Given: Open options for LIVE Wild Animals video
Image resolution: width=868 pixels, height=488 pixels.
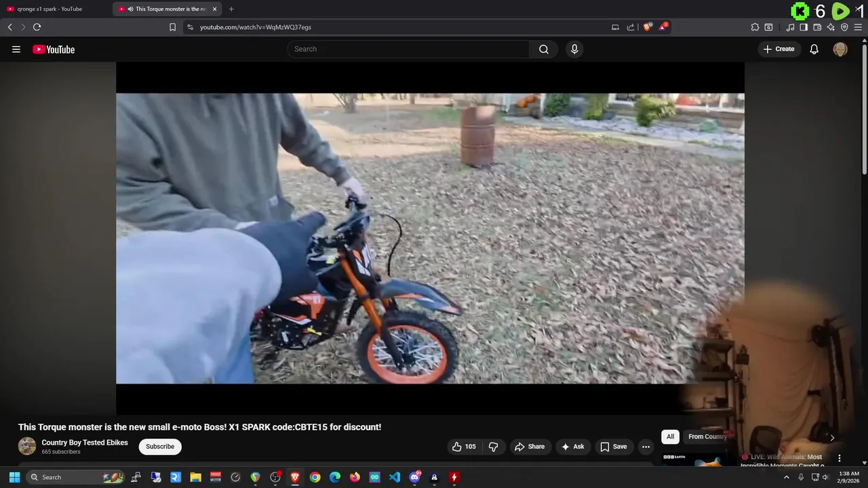Looking at the screenshot, I should pyautogui.click(x=839, y=458).
